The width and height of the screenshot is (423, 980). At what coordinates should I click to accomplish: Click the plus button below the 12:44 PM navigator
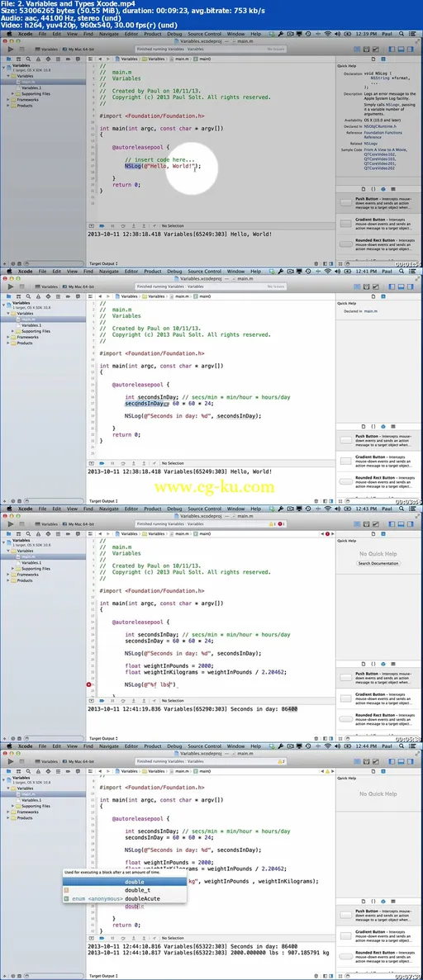tap(4, 976)
